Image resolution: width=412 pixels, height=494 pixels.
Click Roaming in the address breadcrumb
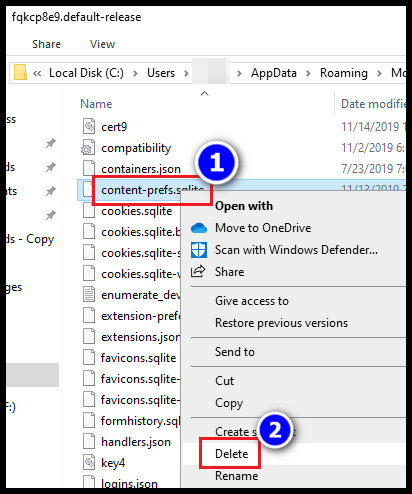click(x=344, y=73)
